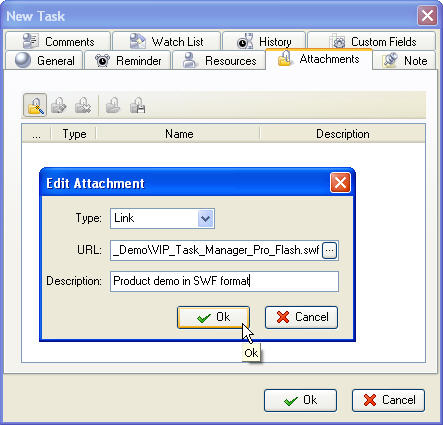Open the Reminder tab
Screen dimensions: 443x425
[128, 61]
